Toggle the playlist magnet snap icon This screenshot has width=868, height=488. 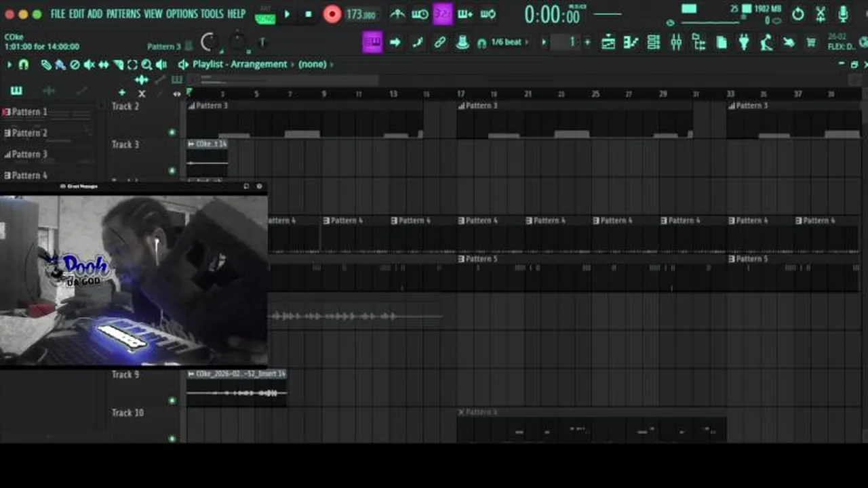[24, 64]
